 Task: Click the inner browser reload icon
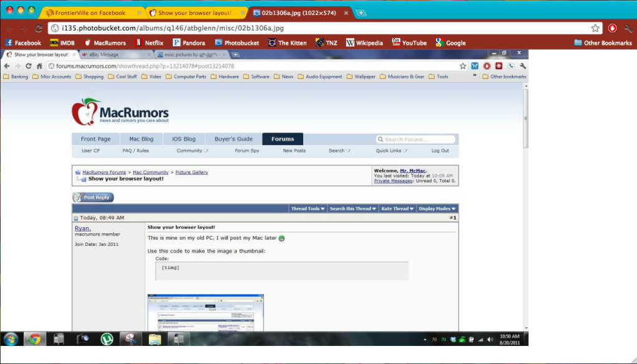(x=28, y=66)
